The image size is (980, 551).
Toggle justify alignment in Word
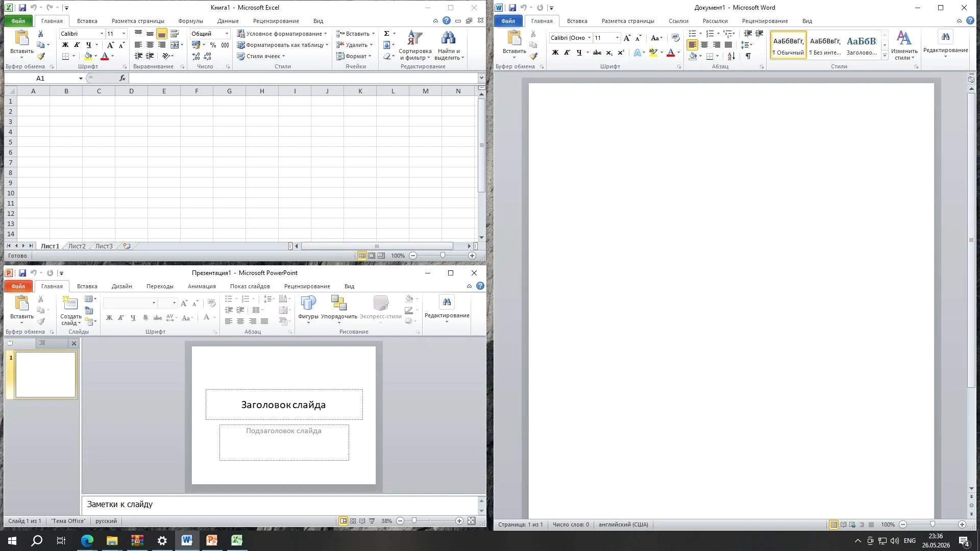pos(728,45)
